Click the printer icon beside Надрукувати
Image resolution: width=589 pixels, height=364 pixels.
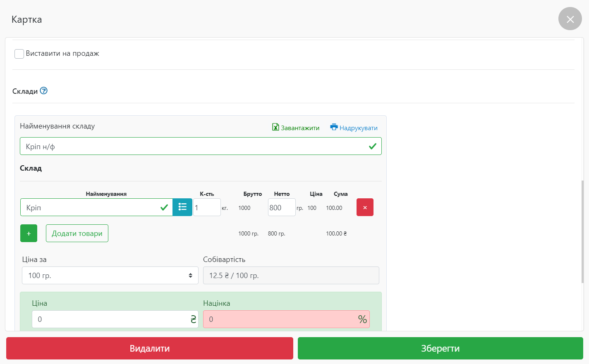tap(334, 127)
